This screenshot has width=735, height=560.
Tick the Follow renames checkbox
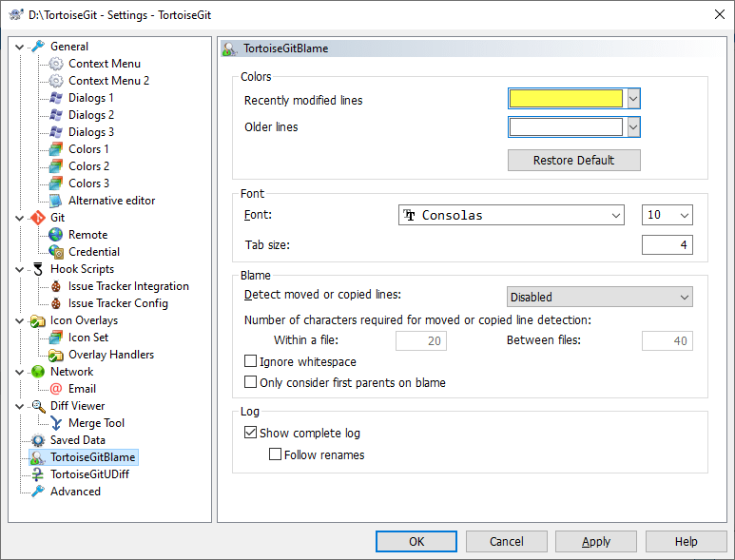click(275, 454)
